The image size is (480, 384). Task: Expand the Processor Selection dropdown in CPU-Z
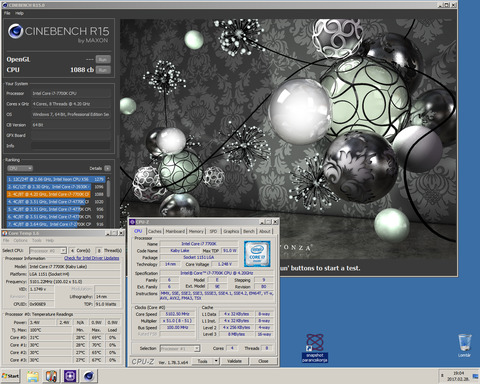click(x=197, y=348)
